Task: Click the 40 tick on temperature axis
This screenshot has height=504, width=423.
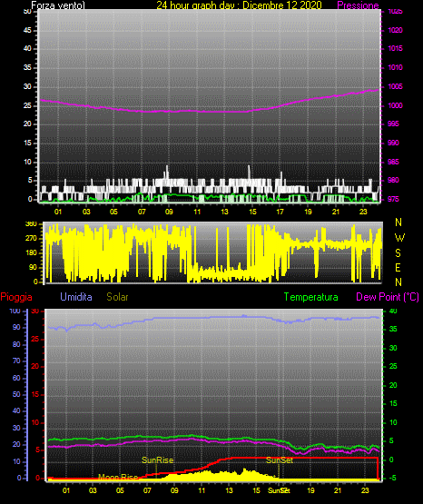Action: coord(393,311)
